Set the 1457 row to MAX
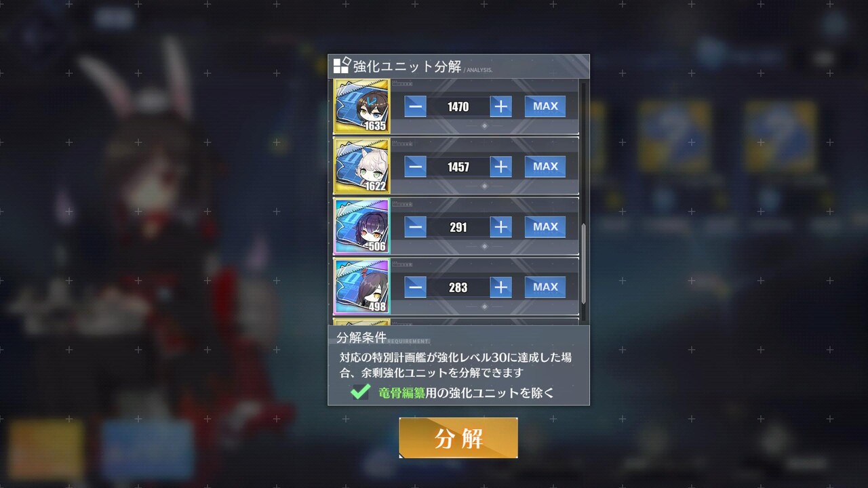This screenshot has height=488, width=868. click(545, 167)
